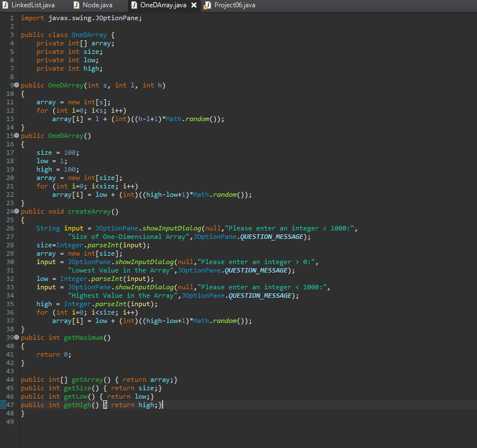Select the Project06.java tab
The height and width of the screenshot is (448, 477).
(234, 5)
